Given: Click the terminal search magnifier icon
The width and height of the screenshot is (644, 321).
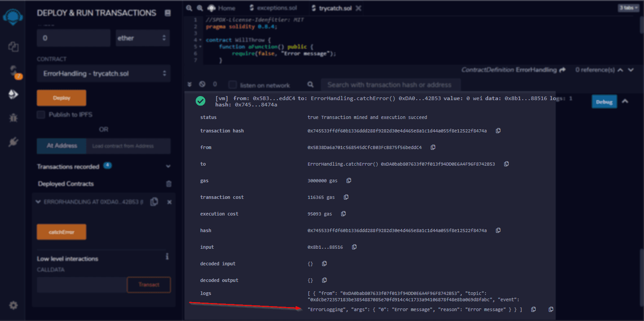Looking at the screenshot, I should pos(310,84).
